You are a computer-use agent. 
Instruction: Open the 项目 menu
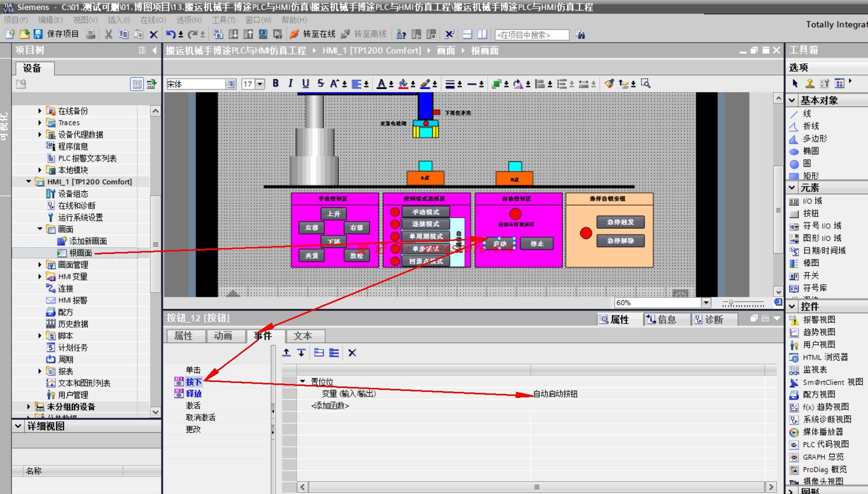[16, 20]
